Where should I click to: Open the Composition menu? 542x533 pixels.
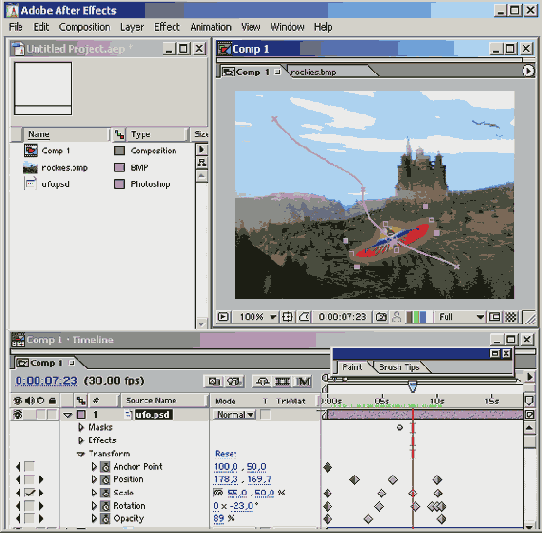point(84,27)
